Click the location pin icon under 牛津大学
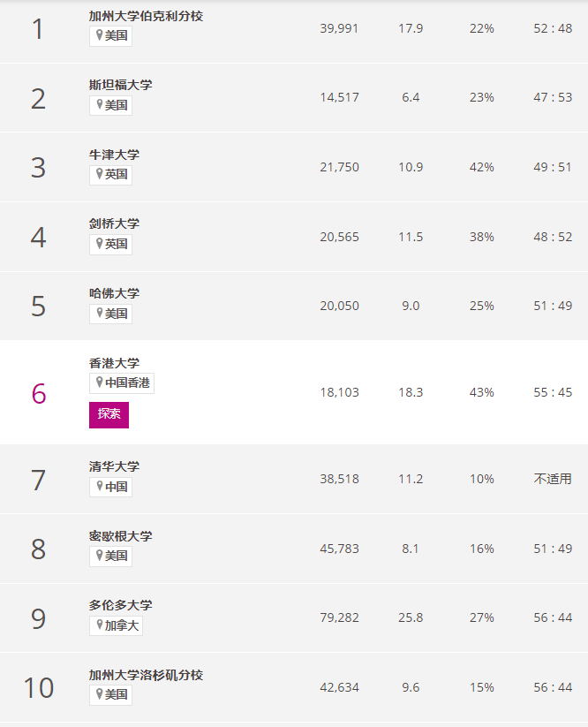Viewport: 588px width, 727px height. [99, 174]
